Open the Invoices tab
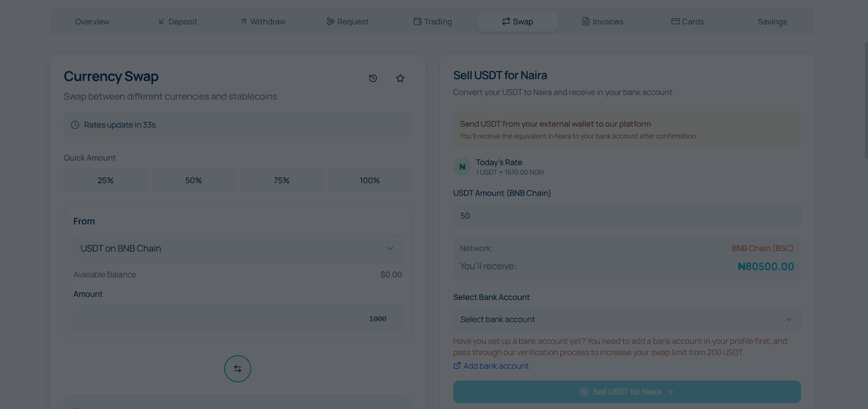This screenshot has height=409, width=868. click(603, 22)
